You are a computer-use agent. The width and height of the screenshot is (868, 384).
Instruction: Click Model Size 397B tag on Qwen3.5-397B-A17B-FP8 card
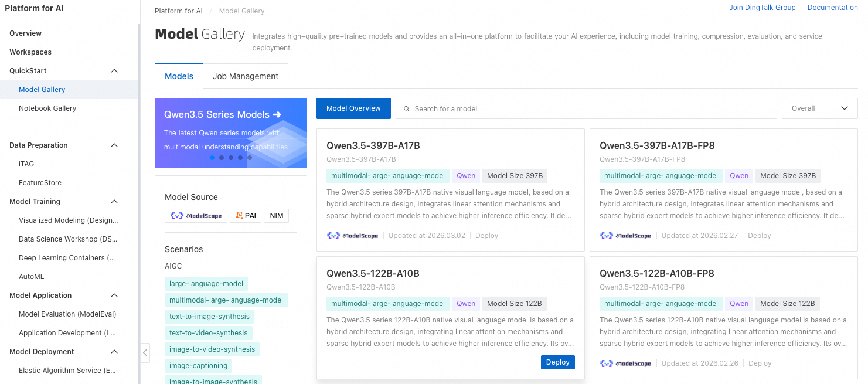(x=788, y=176)
